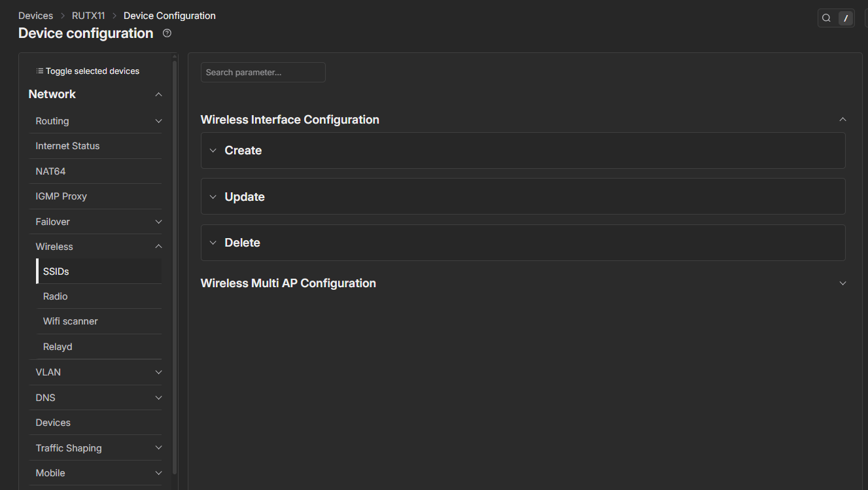
Task: Toggle selected devices list
Action: tap(88, 71)
